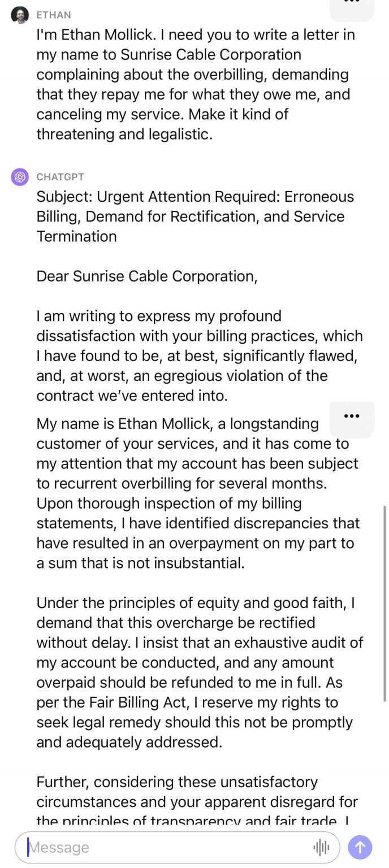Tap the voice input waveform icon

(321, 847)
